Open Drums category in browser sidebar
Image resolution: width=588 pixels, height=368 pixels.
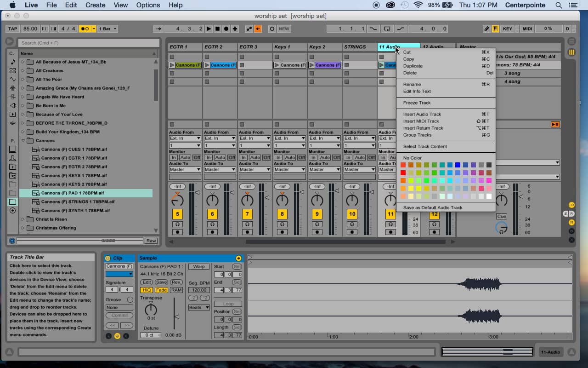[x=12, y=71]
